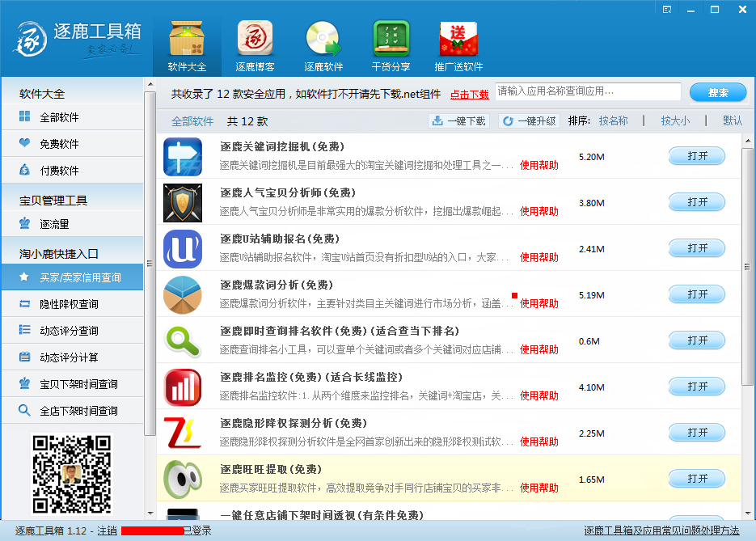Open the 逐鹿软件 disc tab
This screenshot has width=756, height=541.
323,47
